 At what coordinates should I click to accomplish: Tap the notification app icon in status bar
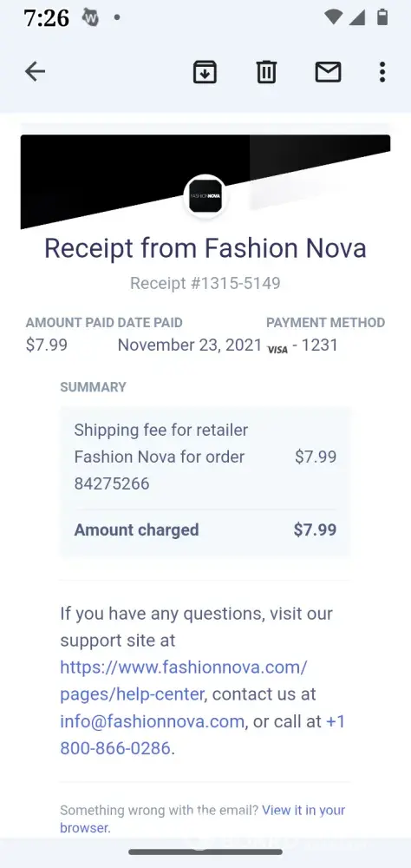coord(90,17)
